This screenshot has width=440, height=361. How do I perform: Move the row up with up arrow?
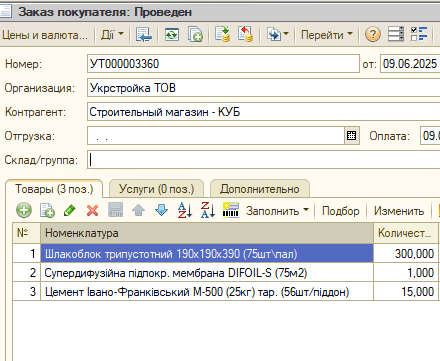point(138,210)
